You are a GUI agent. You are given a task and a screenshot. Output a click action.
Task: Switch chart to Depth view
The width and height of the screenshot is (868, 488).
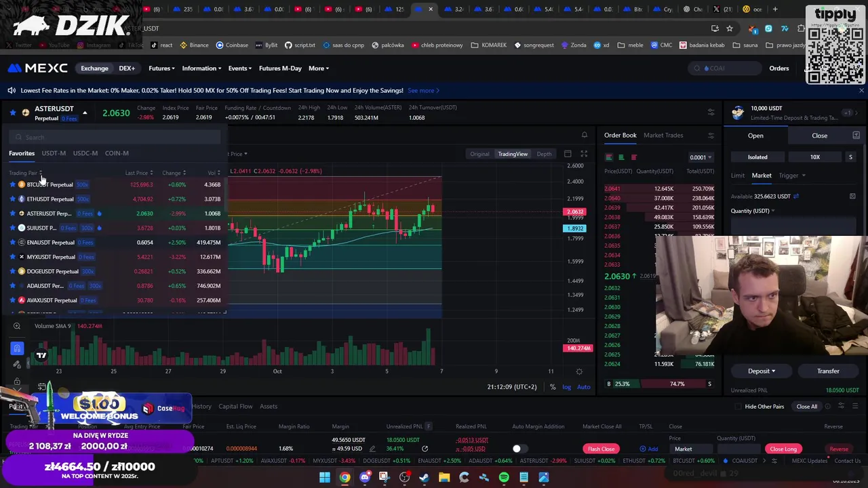coord(544,154)
